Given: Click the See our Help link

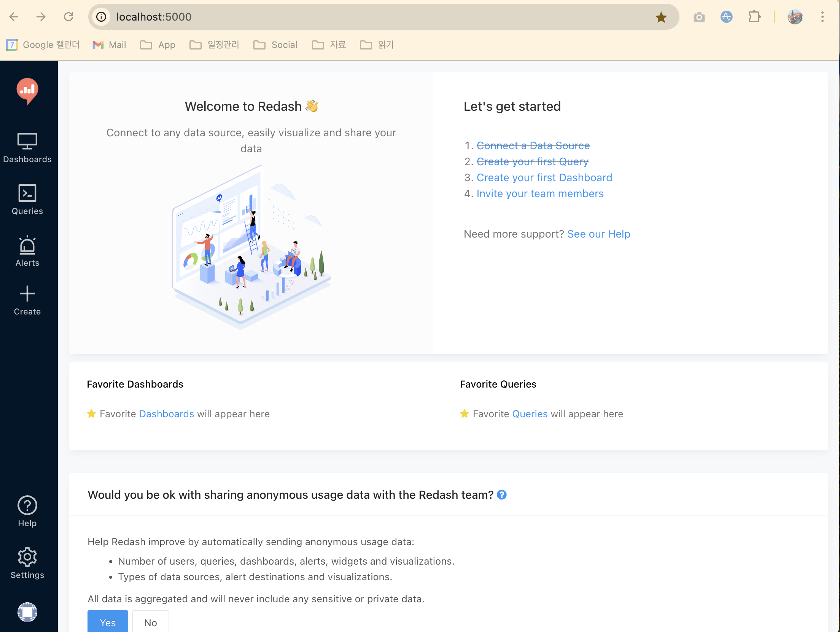Looking at the screenshot, I should 598,234.
